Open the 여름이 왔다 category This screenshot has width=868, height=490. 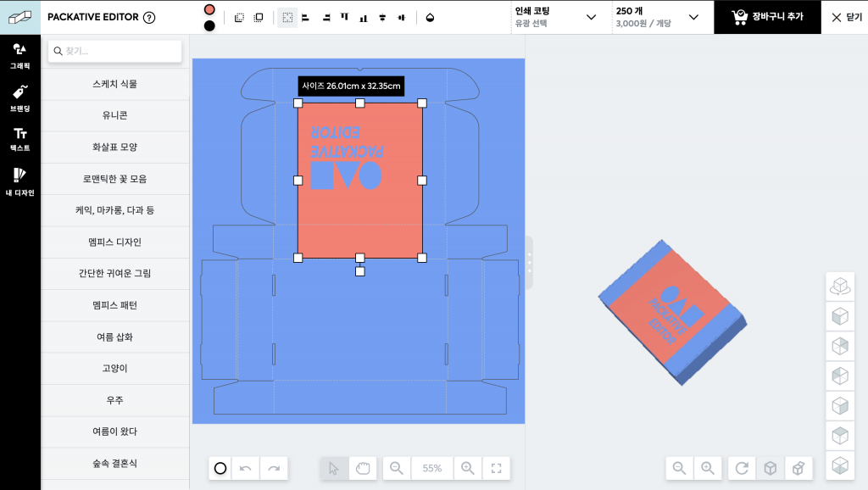(x=114, y=432)
